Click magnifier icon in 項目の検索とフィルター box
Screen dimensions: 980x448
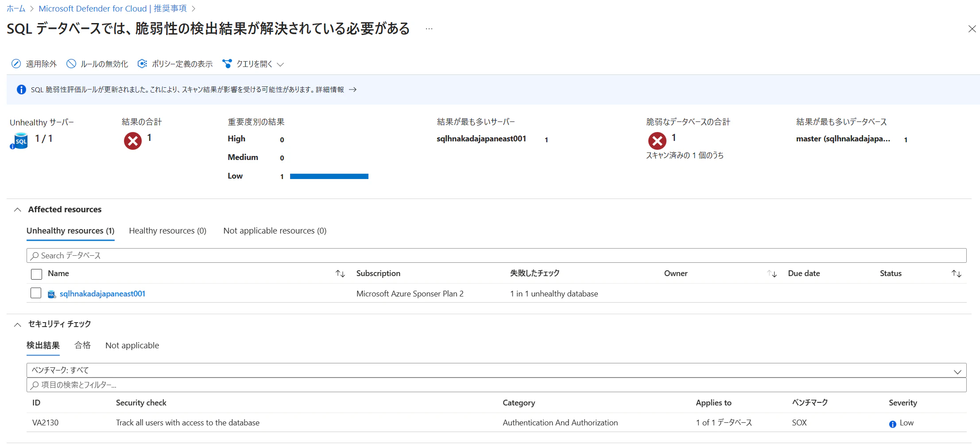tap(35, 385)
